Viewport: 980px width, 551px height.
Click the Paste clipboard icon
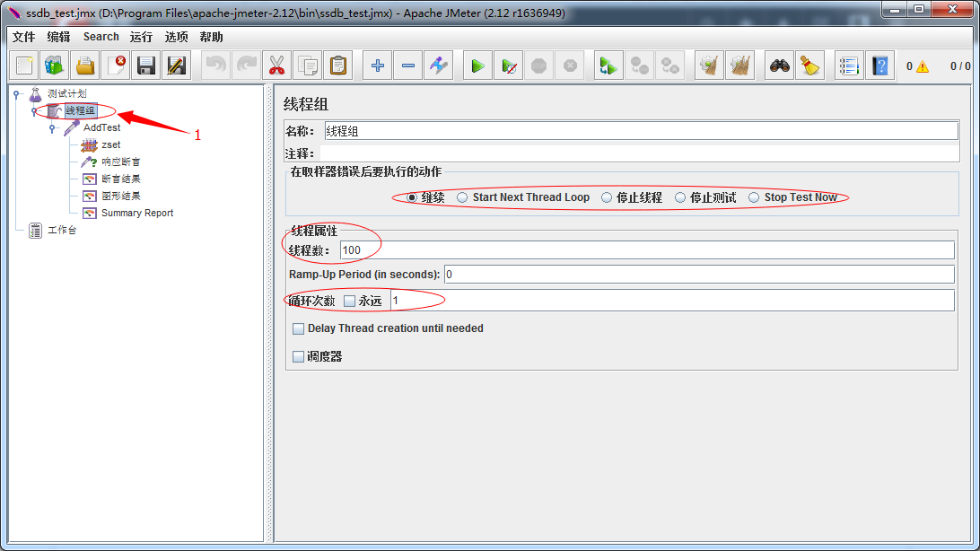338,66
